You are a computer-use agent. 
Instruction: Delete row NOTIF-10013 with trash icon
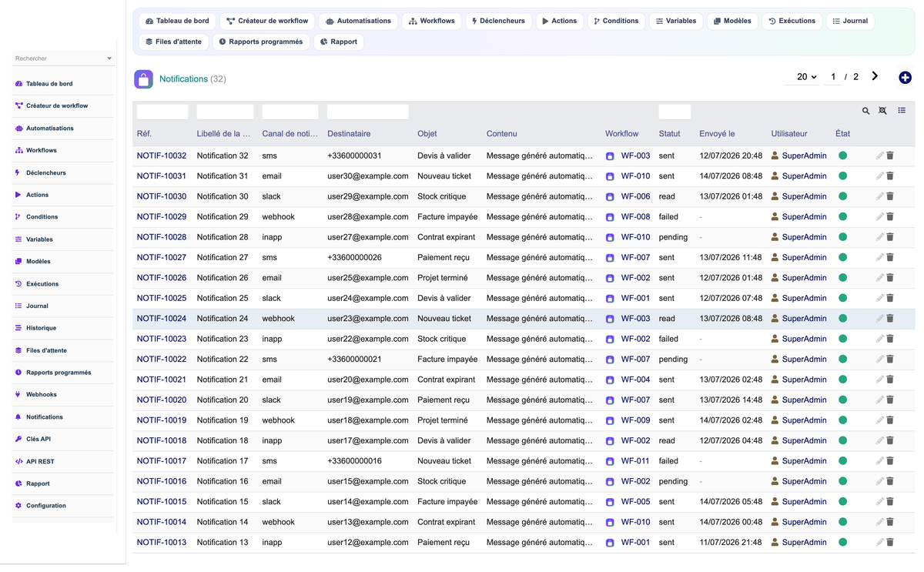point(890,542)
